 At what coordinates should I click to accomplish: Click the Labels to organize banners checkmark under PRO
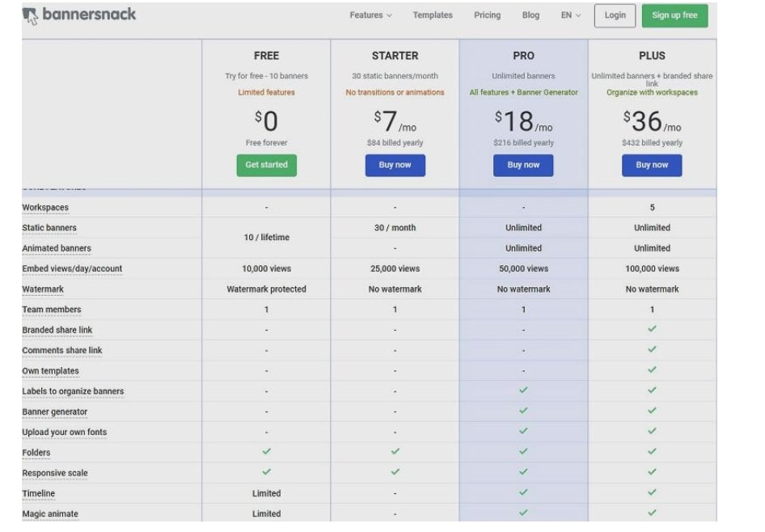[523, 391]
